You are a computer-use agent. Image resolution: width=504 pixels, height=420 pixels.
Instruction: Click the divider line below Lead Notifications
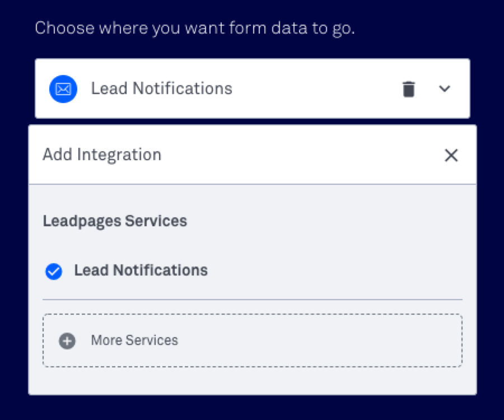pos(253,300)
